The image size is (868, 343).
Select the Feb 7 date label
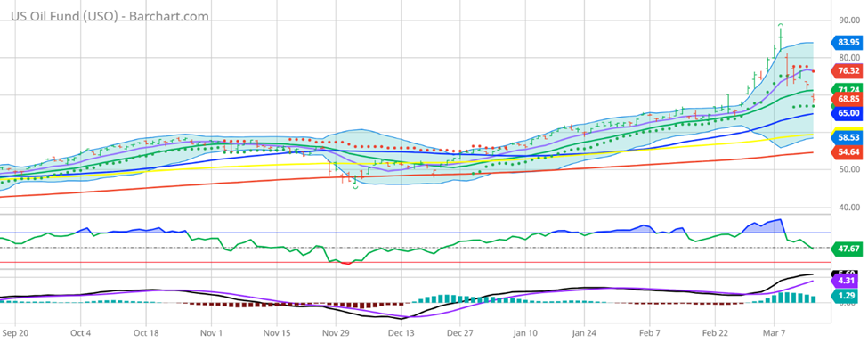[649, 333]
